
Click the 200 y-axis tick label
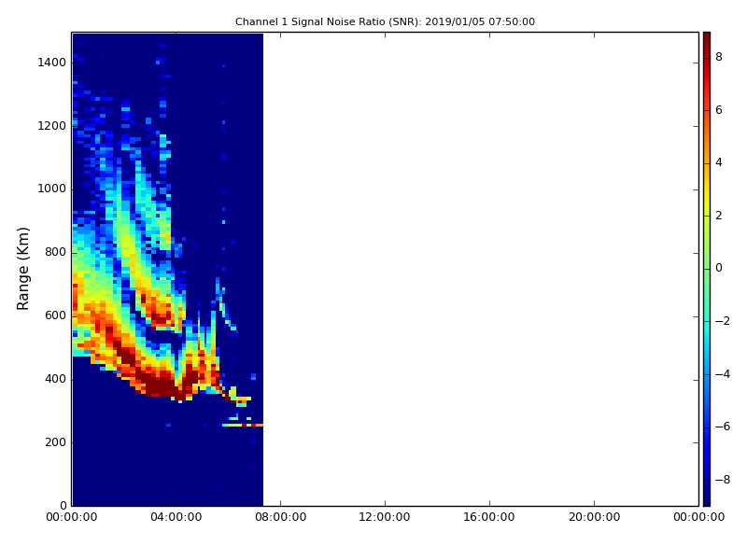(x=55, y=441)
